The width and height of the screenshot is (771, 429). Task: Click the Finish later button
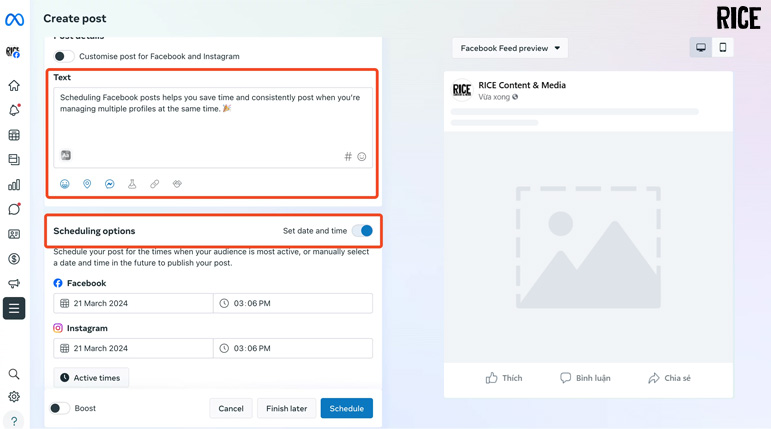click(x=286, y=408)
